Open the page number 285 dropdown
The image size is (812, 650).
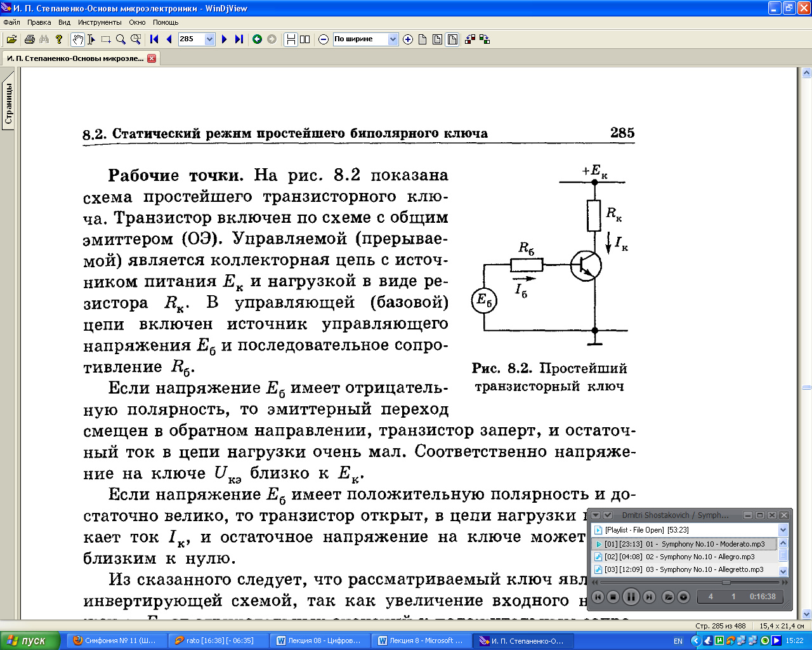[x=210, y=39]
